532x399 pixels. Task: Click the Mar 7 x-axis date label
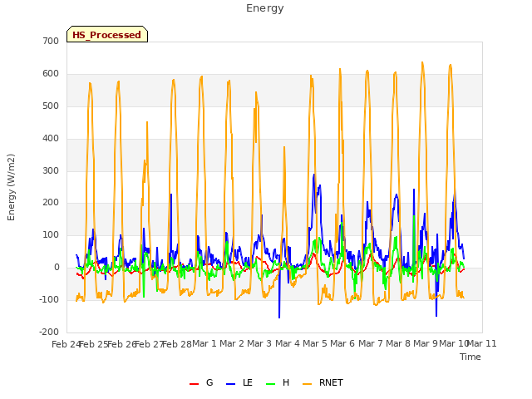371,343
